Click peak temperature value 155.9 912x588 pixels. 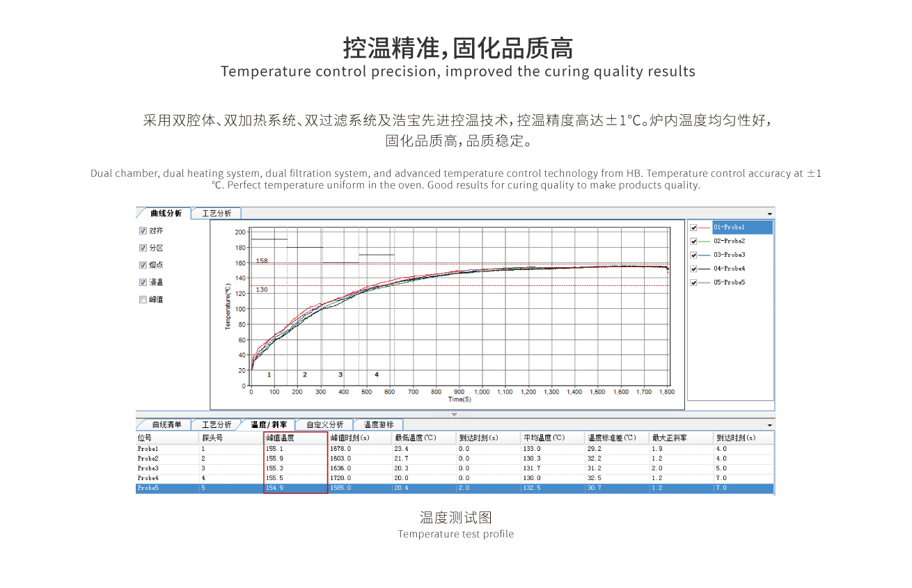click(274, 459)
